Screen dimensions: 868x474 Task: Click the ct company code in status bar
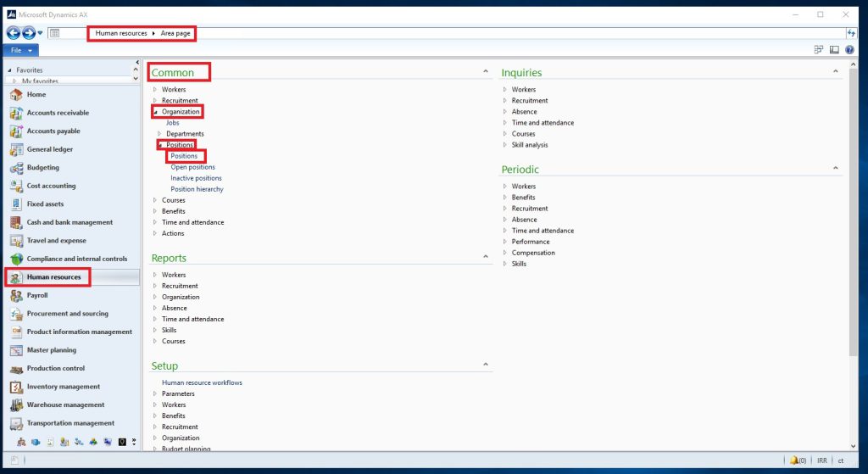pyautogui.click(x=840, y=460)
